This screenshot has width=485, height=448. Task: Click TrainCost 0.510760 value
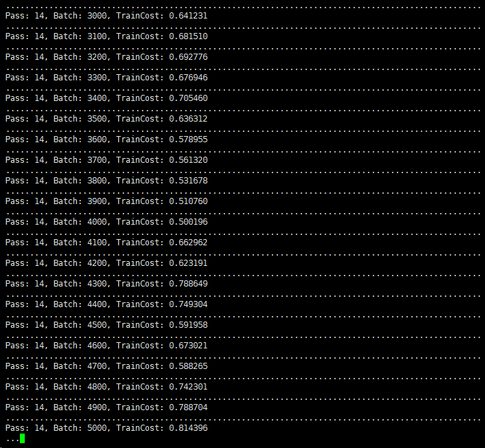(188, 201)
